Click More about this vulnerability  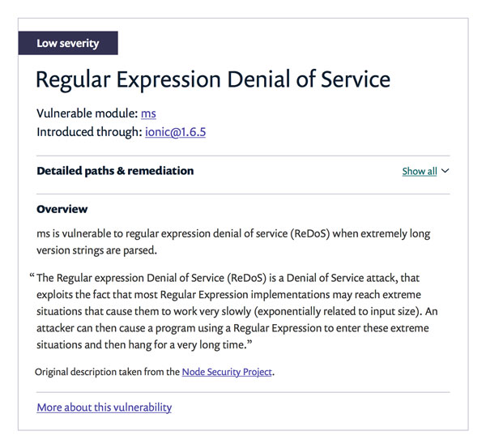(x=104, y=407)
